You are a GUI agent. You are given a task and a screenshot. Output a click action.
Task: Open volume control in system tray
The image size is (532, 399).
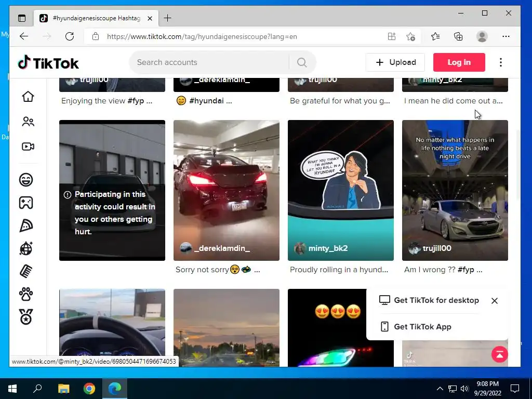(x=464, y=389)
